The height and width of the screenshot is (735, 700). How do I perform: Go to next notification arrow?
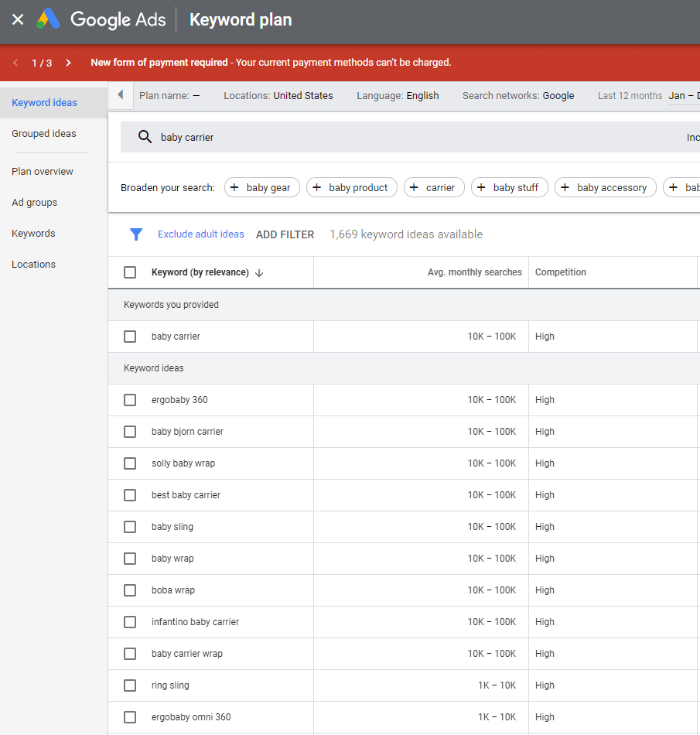point(68,63)
